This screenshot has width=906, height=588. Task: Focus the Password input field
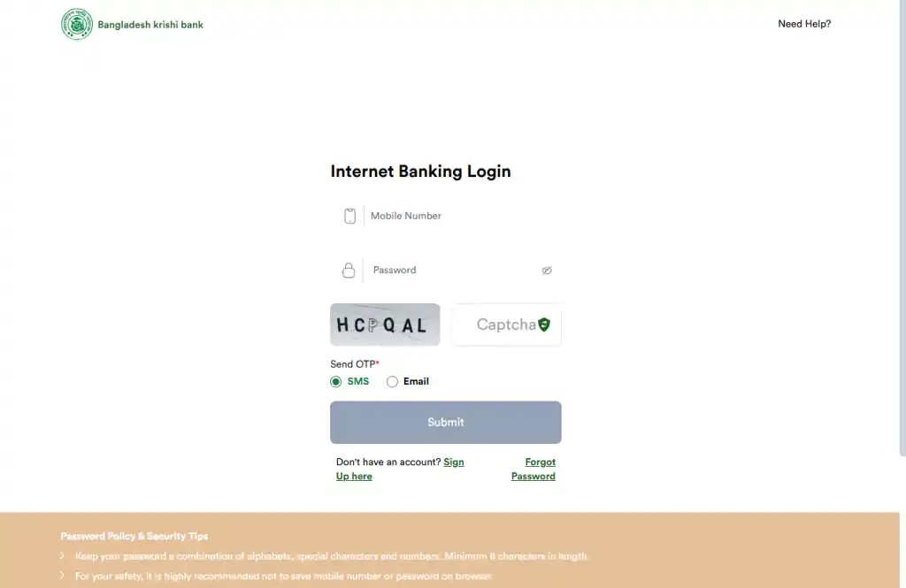[x=451, y=271]
